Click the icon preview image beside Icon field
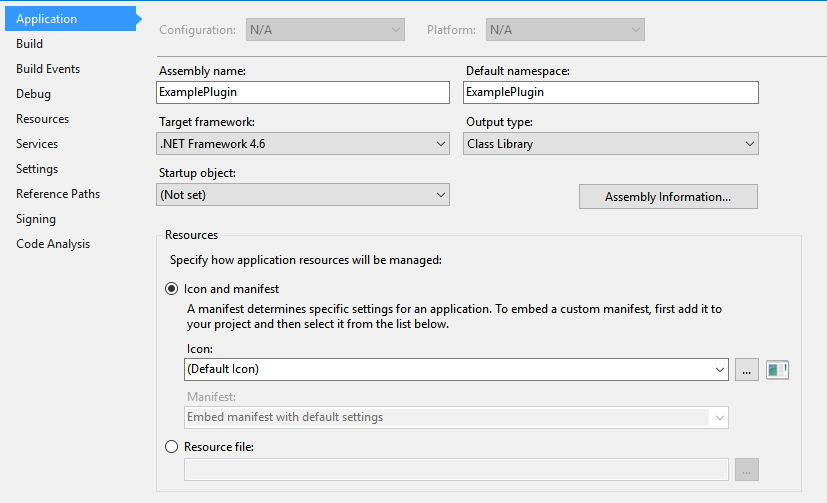Image resolution: width=827 pixels, height=503 pixels. click(777, 369)
